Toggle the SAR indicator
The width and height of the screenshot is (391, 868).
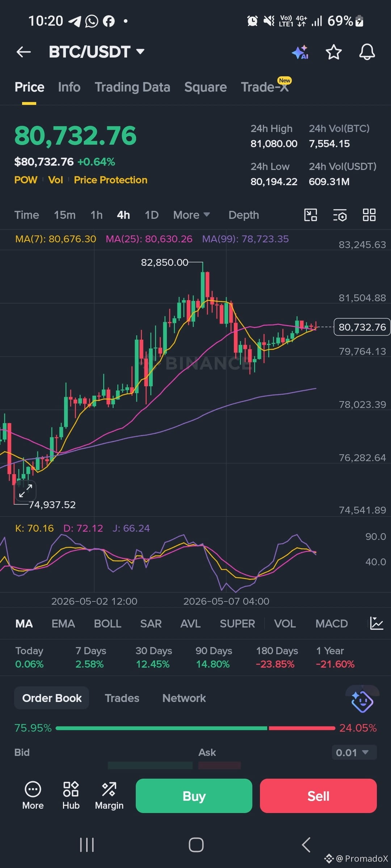[151, 624]
